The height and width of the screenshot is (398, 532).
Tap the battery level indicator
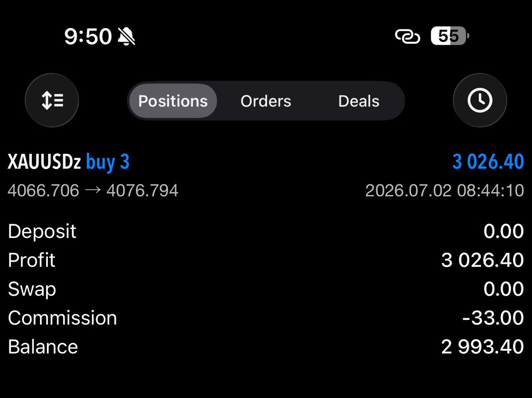[x=450, y=36]
